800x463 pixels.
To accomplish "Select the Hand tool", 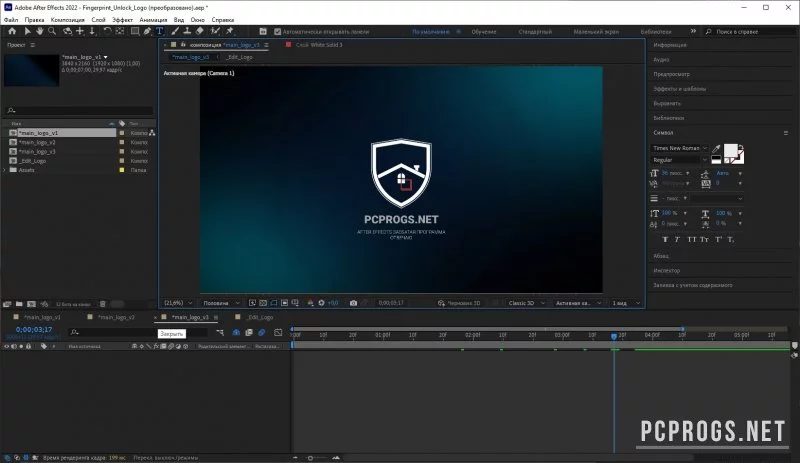I will coord(39,31).
